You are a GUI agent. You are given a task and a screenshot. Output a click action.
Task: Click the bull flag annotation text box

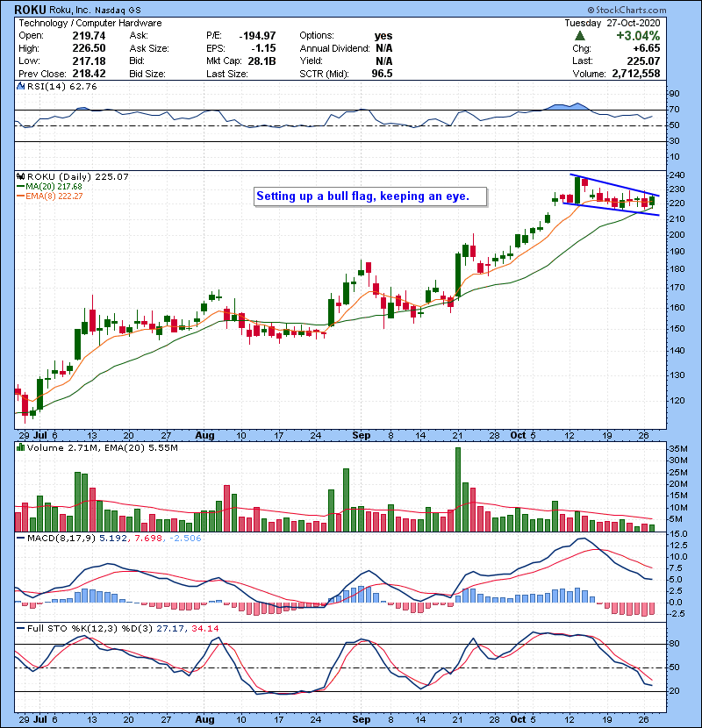[370, 196]
